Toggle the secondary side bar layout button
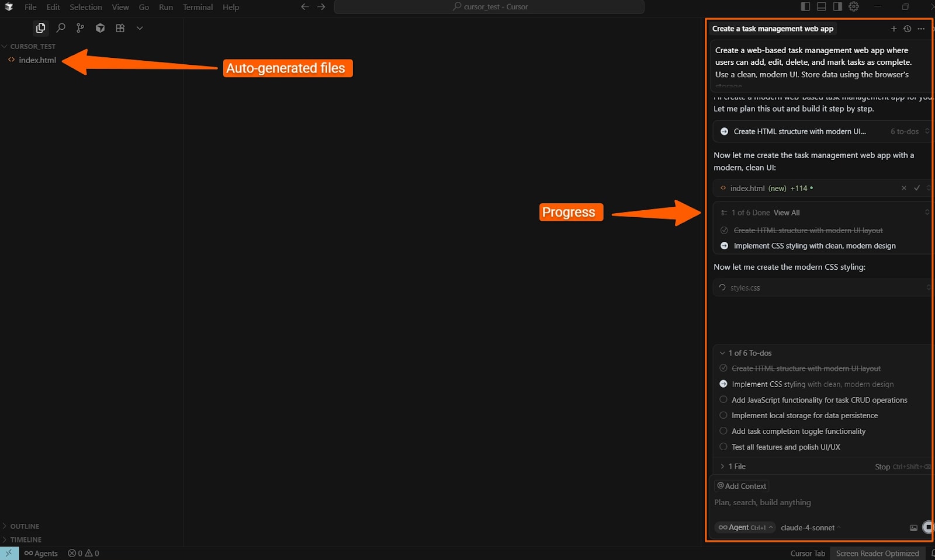The height and width of the screenshot is (560, 935). tap(837, 6)
